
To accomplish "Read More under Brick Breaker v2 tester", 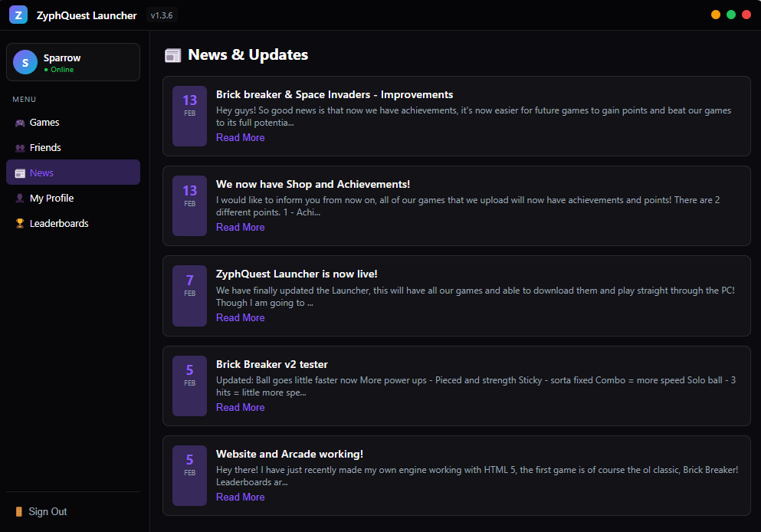I will pyautogui.click(x=240, y=407).
